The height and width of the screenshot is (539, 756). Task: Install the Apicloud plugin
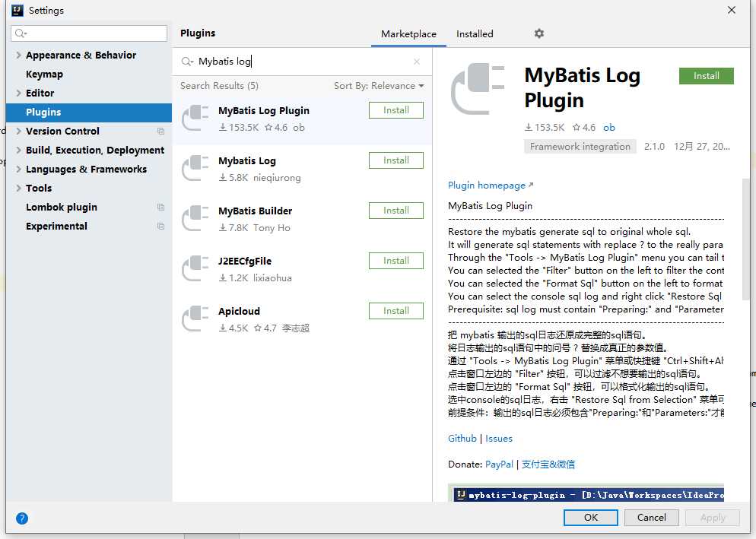pos(395,311)
